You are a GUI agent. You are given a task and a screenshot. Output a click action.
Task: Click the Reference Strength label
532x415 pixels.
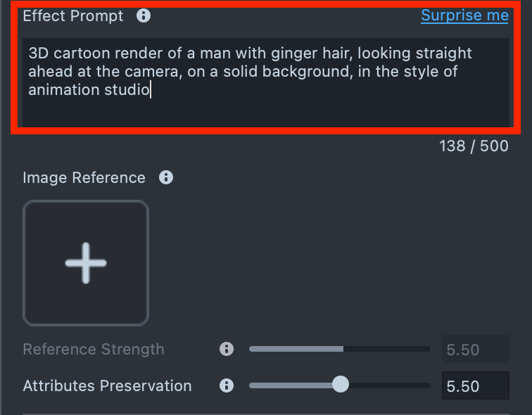pos(93,350)
